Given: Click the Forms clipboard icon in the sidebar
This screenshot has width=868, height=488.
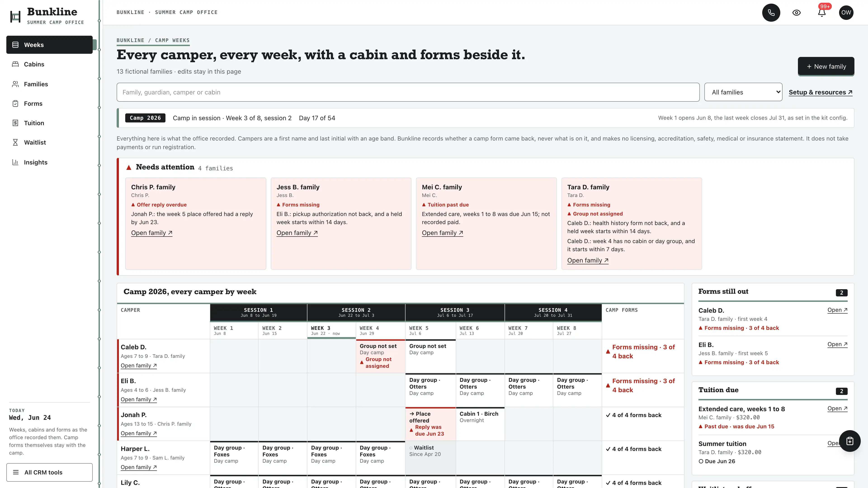Looking at the screenshot, I should tap(16, 104).
